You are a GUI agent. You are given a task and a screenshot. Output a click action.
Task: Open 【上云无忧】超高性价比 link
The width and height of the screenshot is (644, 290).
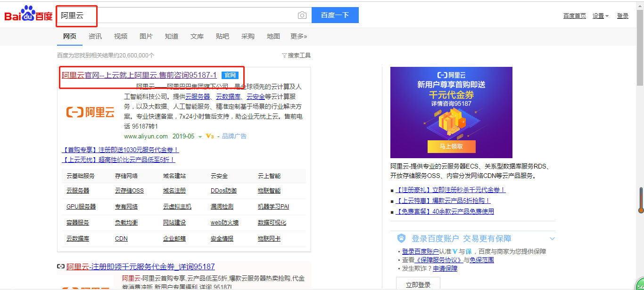point(119,160)
